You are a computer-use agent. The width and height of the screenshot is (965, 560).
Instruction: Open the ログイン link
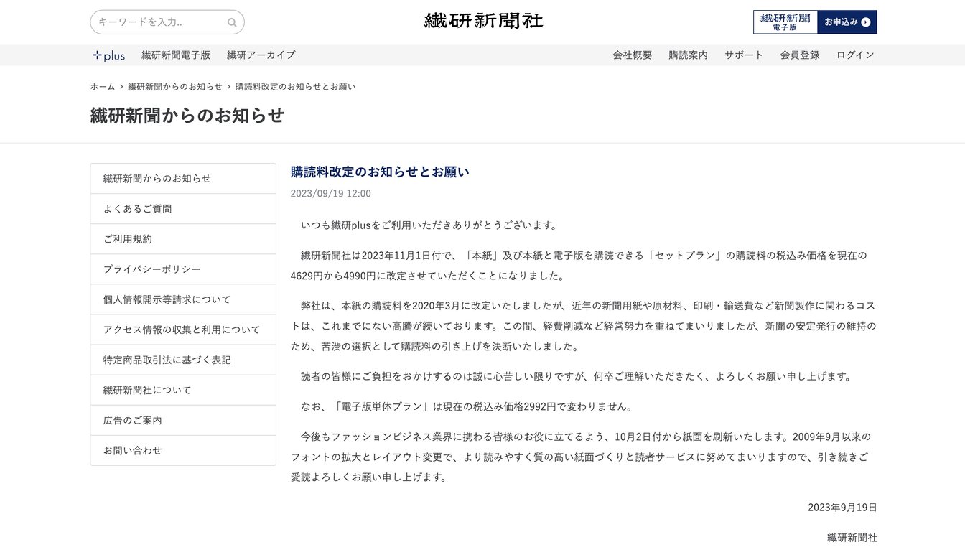coord(854,55)
